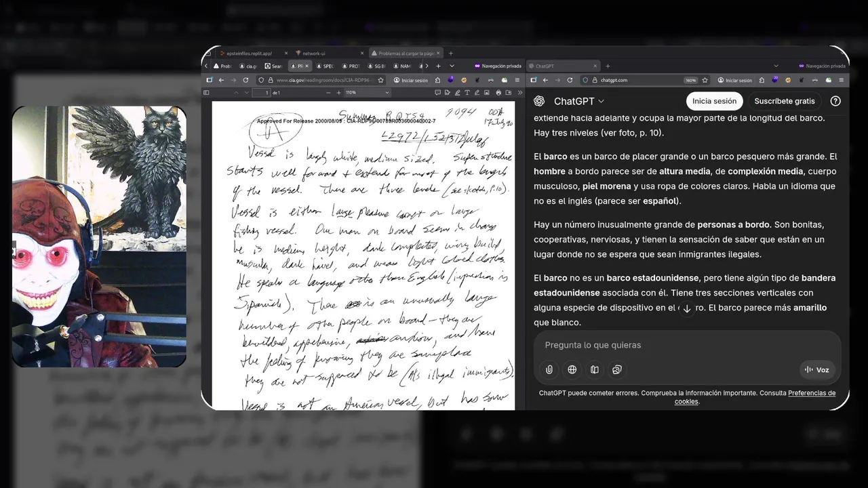Enable web search with globe icon

pyautogui.click(x=572, y=369)
